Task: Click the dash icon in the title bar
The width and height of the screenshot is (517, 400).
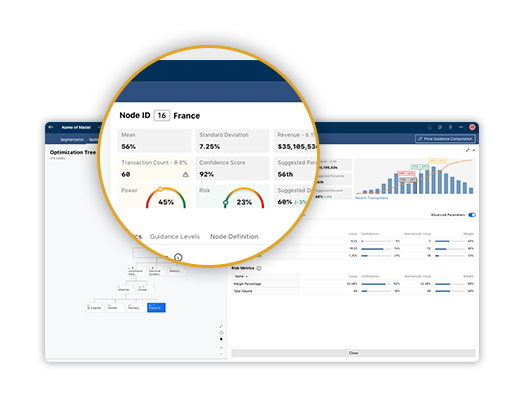Action: click(x=461, y=127)
